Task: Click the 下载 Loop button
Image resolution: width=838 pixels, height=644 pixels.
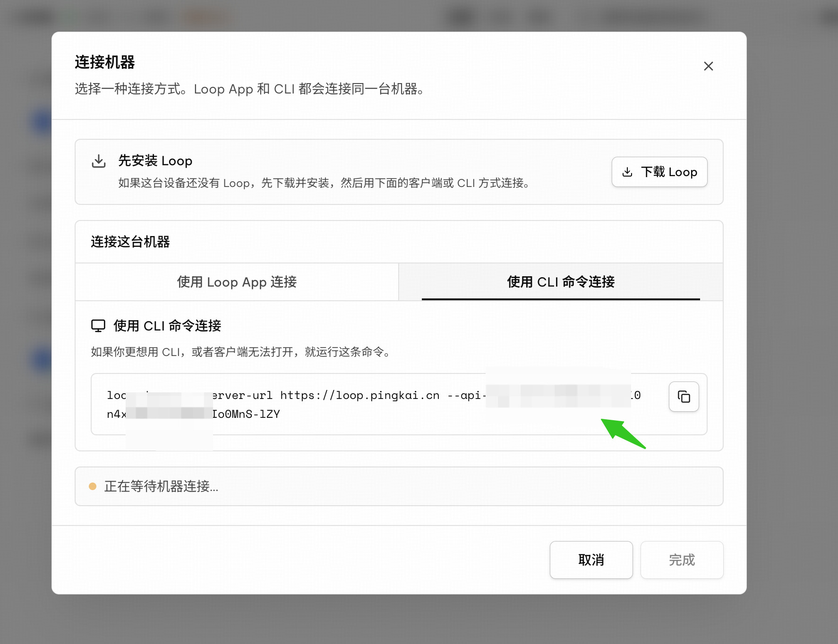Action: 659,172
